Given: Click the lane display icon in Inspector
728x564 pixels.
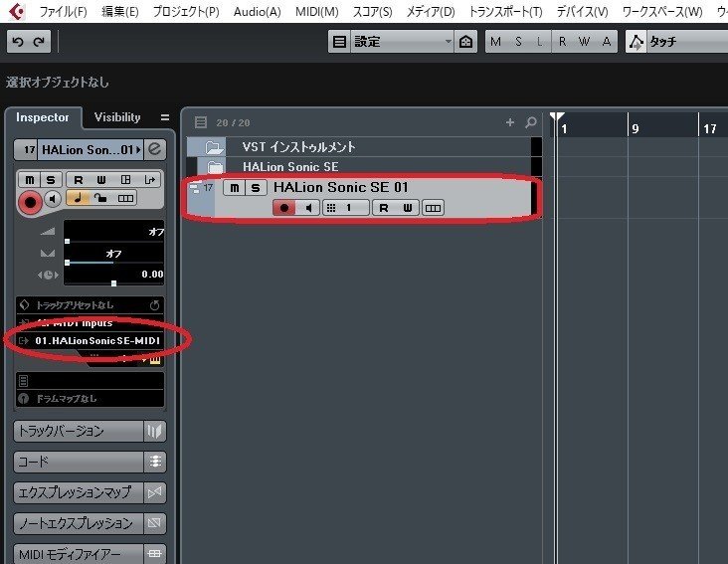Looking at the screenshot, I should tap(125, 198).
